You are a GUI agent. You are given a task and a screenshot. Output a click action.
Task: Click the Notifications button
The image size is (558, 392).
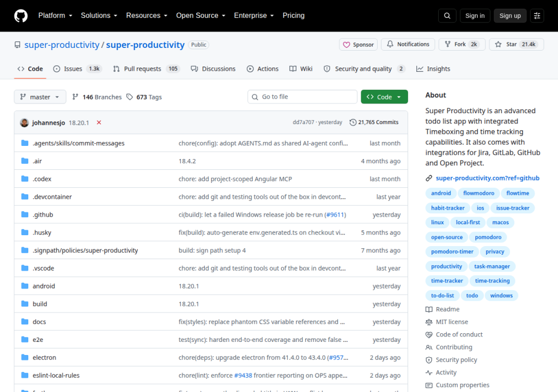coord(408,45)
